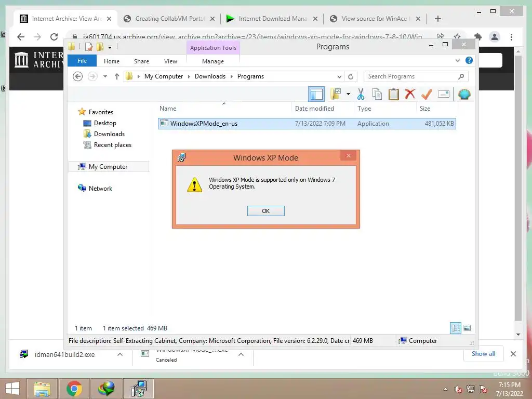Toggle the preview pane layout button
This screenshot has width=532, height=399.
click(316, 94)
